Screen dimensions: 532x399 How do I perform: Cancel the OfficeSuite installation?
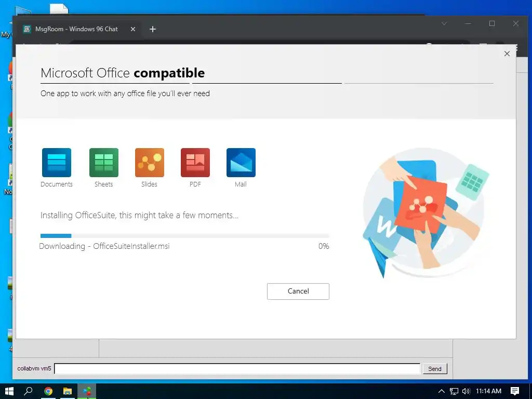pyautogui.click(x=298, y=291)
